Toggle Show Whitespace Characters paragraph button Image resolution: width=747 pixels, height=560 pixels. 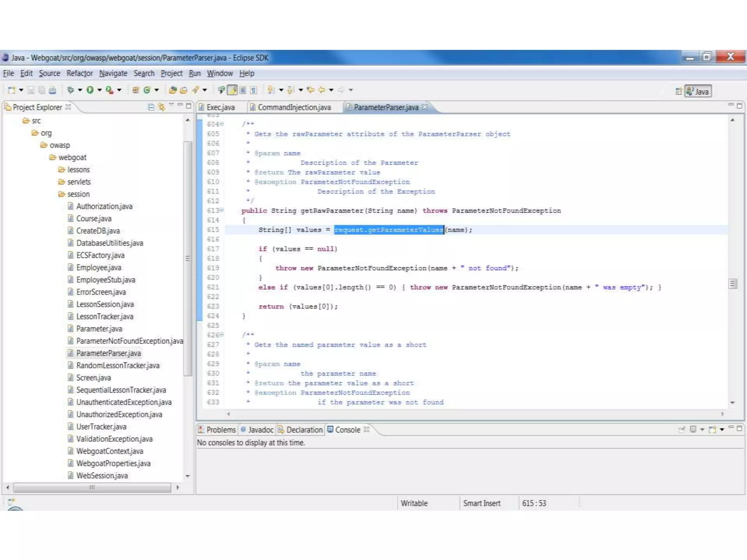[253, 90]
